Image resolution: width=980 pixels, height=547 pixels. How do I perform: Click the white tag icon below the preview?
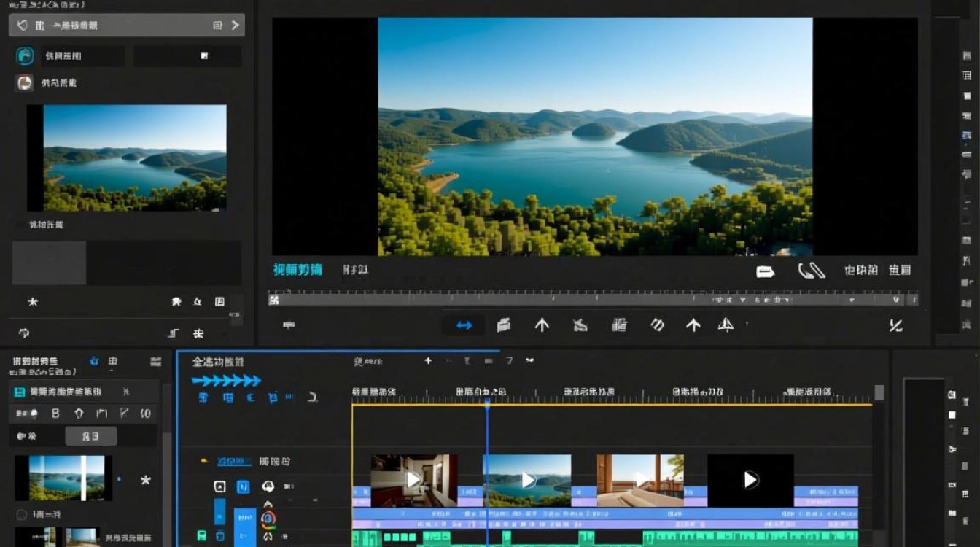pos(766,271)
